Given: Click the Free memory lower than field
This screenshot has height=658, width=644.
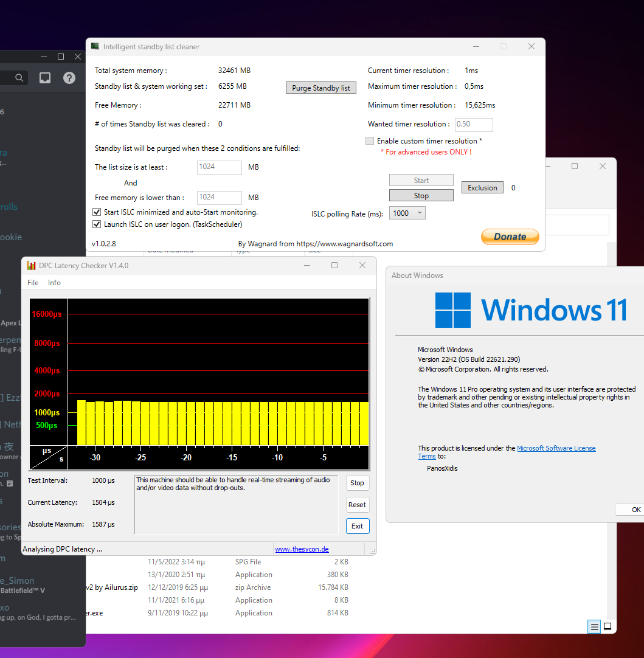Looking at the screenshot, I should (219, 197).
